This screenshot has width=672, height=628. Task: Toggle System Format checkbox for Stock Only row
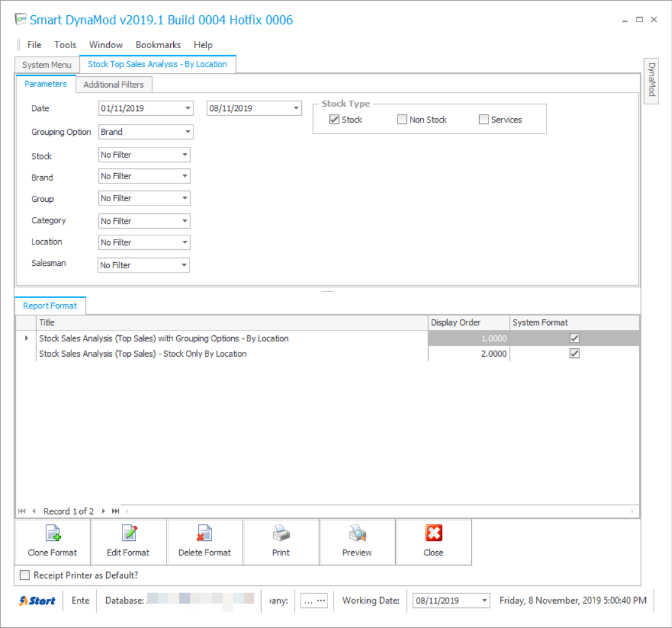(574, 354)
